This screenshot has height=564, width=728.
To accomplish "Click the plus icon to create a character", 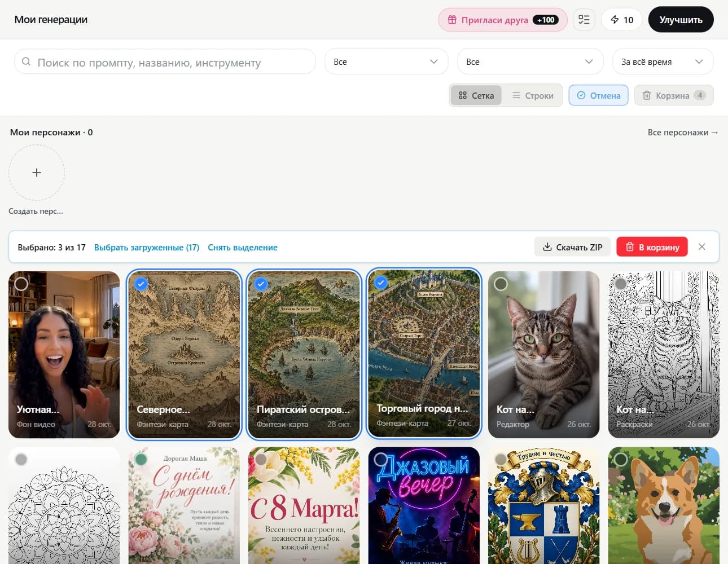I will click(37, 173).
